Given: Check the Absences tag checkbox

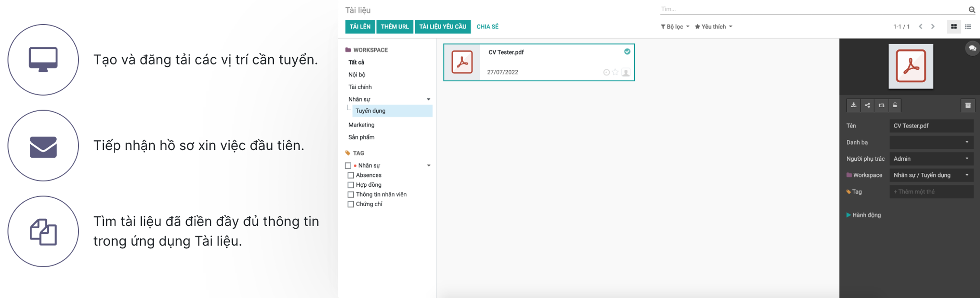Looking at the screenshot, I should [351, 175].
